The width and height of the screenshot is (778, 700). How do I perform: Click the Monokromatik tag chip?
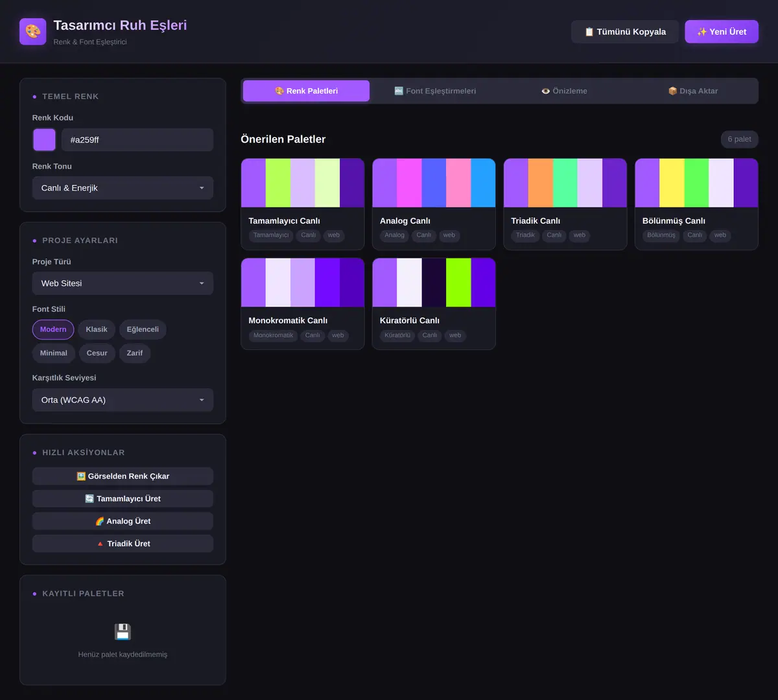pos(273,336)
